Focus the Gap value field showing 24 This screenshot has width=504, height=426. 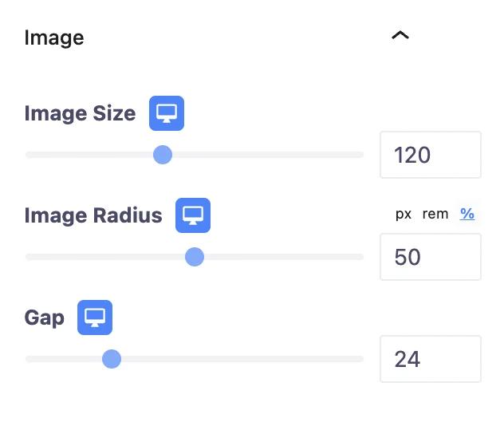[430, 359]
